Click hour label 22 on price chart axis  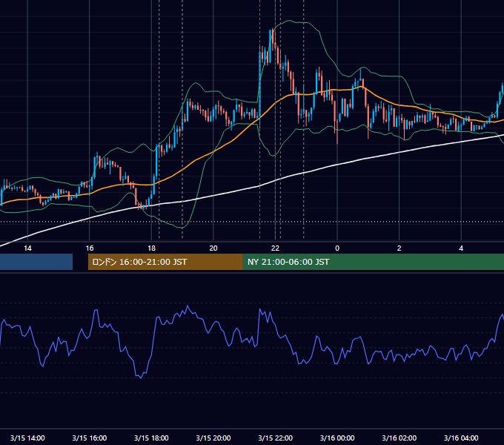(275, 248)
